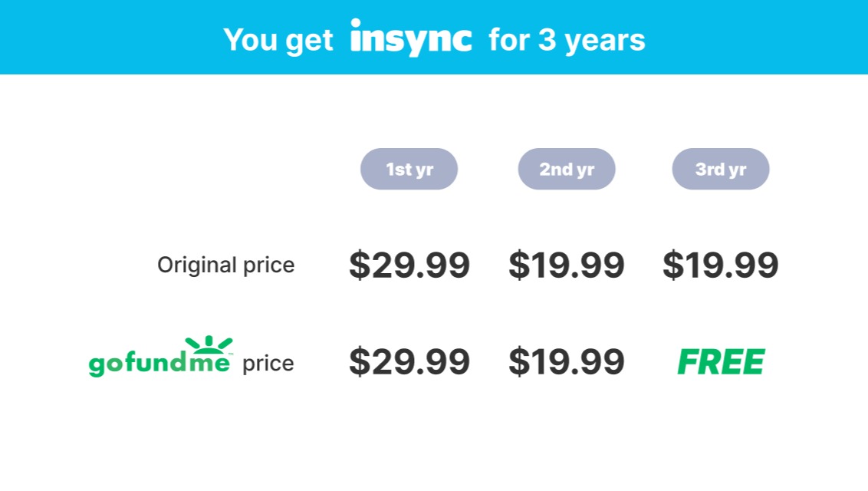Click Original price $29.99 for first year
Viewport: 868px width, 491px height.
pos(409,265)
